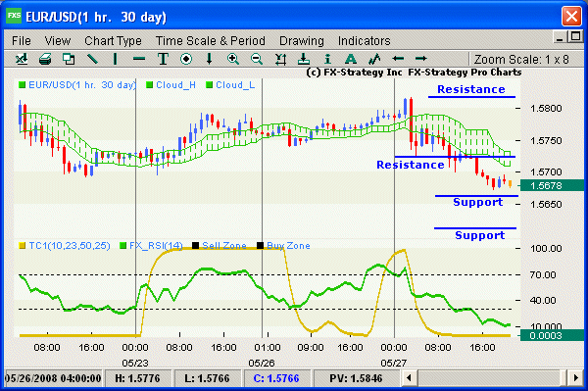Click the H: 1.5776 status field
The width and height of the screenshot is (588, 391).
click(x=137, y=378)
